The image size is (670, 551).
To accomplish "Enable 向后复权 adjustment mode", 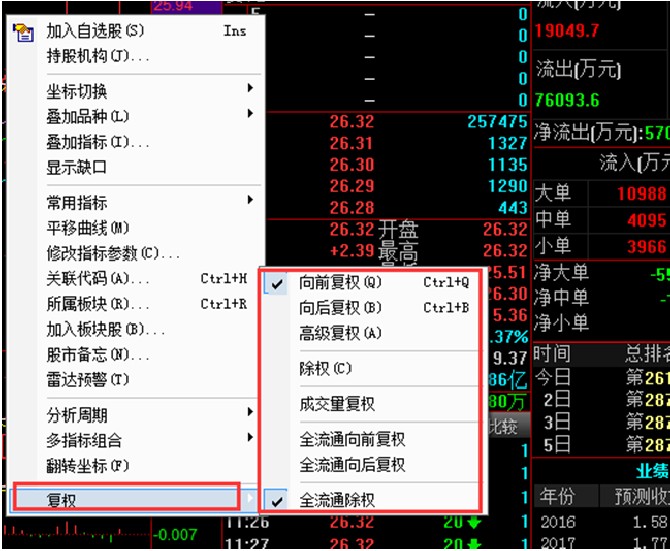I will pyautogui.click(x=340, y=307).
